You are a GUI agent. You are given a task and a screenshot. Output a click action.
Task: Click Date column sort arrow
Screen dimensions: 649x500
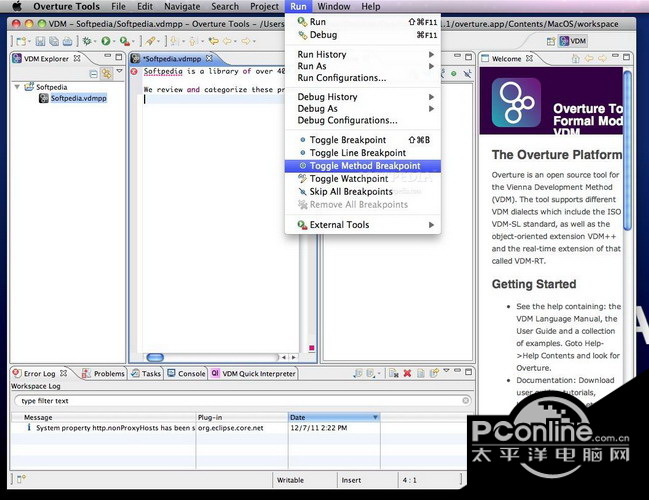pyautogui.click(x=375, y=417)
